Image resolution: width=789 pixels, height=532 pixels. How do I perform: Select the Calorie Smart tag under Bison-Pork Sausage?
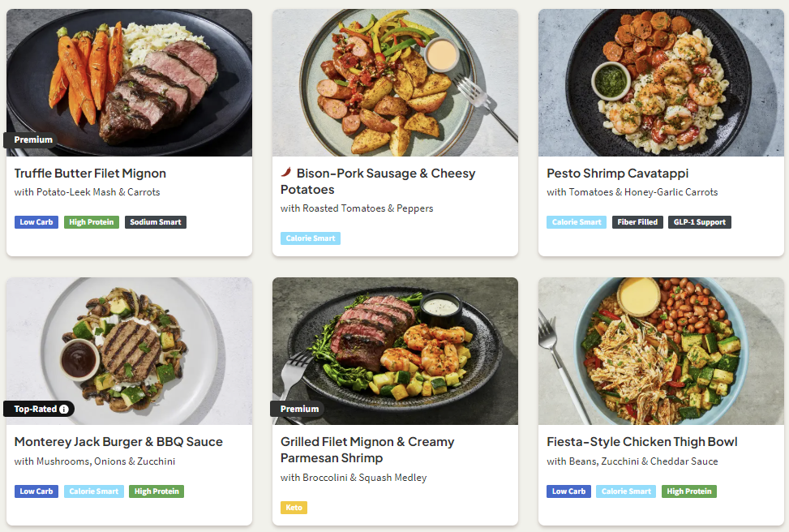311,238
